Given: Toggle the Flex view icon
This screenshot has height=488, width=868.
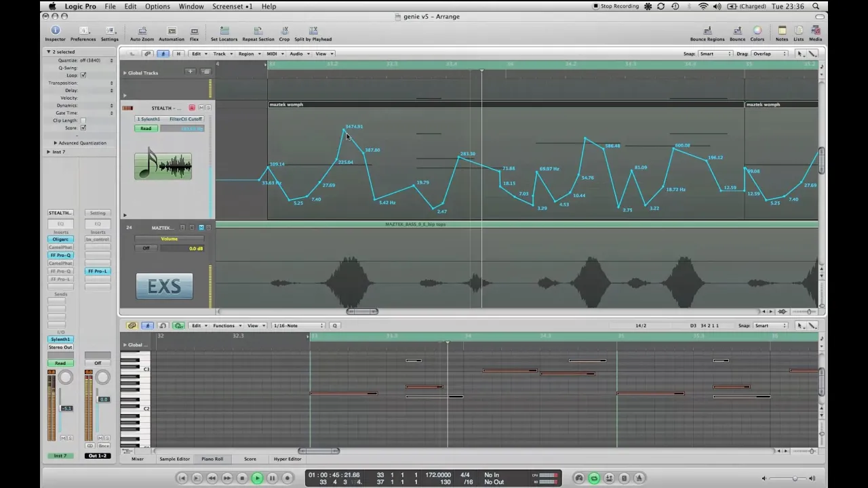Looking at the screenshot, I should point(194,30).
